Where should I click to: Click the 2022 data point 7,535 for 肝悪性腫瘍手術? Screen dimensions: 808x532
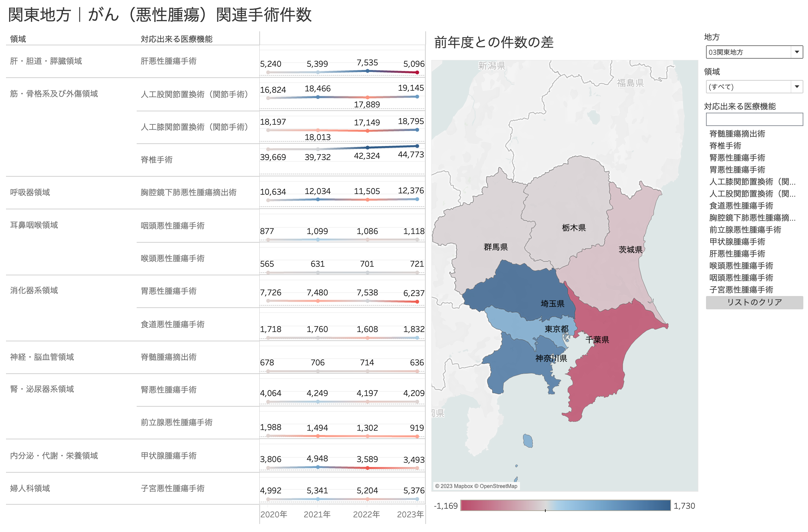click(x=367, y=71)
